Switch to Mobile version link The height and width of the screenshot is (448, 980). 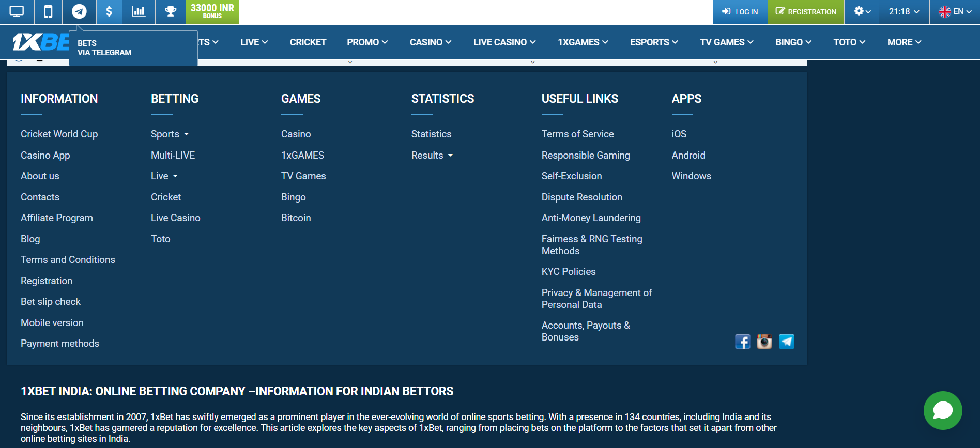point(52,322)
